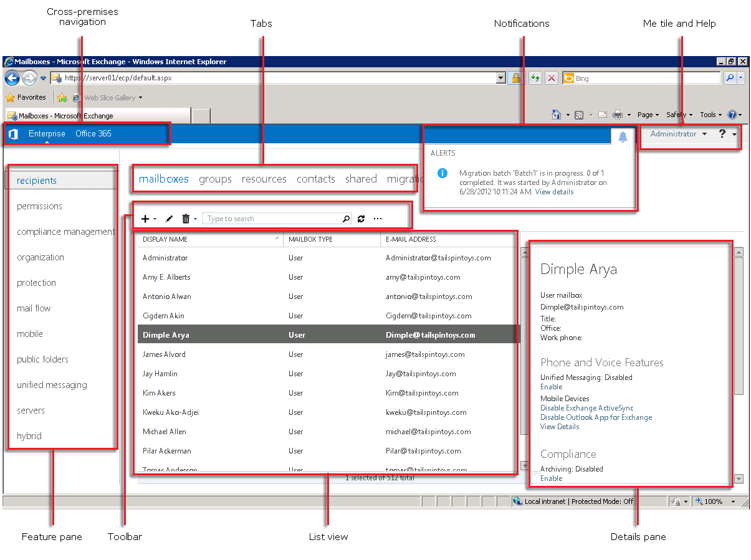Image resolution: width=751 pixels, height=560 pixels.
Task: Click the refresh icon in toolbar
Action: [x=361, y=219]
